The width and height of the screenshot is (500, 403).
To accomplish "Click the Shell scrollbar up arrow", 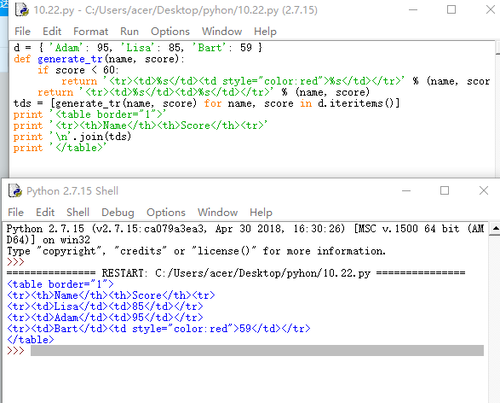I will point(495,228).
